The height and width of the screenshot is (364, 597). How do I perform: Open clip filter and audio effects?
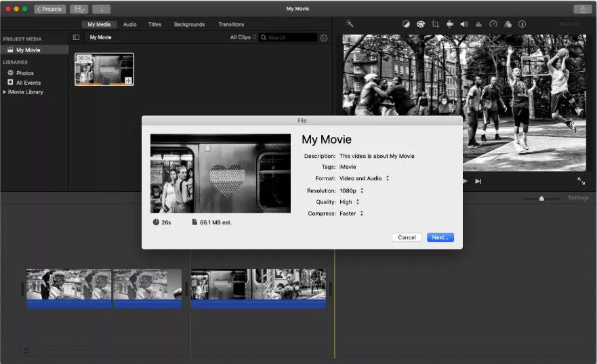508,24
